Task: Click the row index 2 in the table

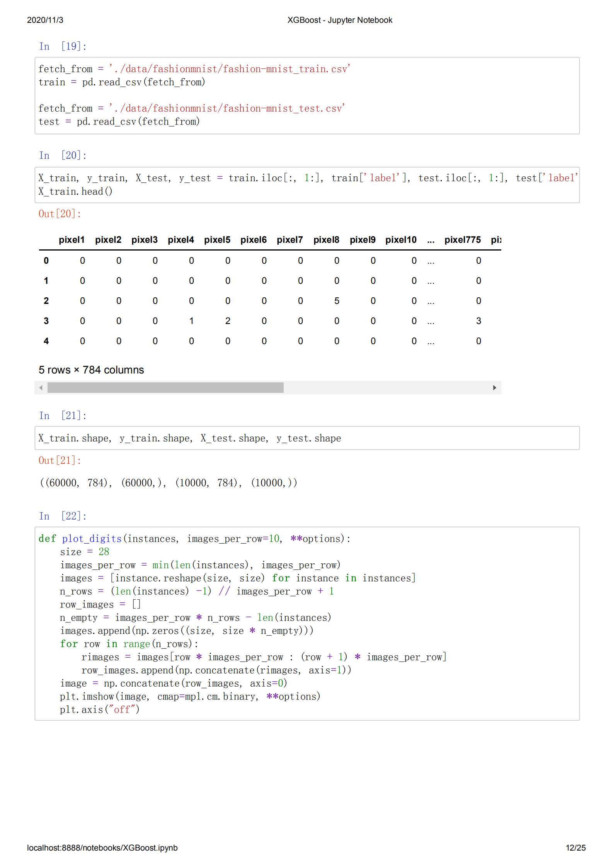Action: pos(46,301)
